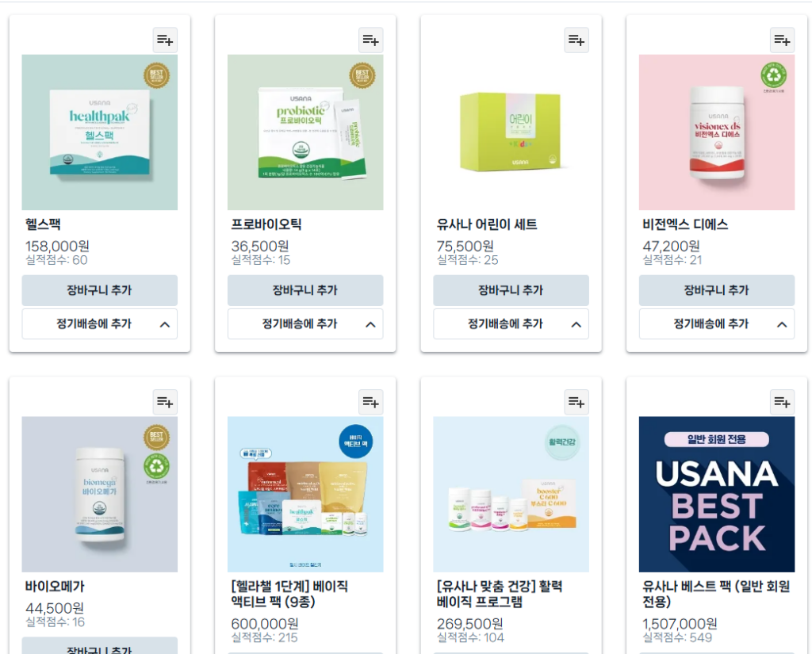This screenshot has width=812, height=654.
Task: Click add-to-list icon on 프로바이오틱 card
Action: coord(371,40)
